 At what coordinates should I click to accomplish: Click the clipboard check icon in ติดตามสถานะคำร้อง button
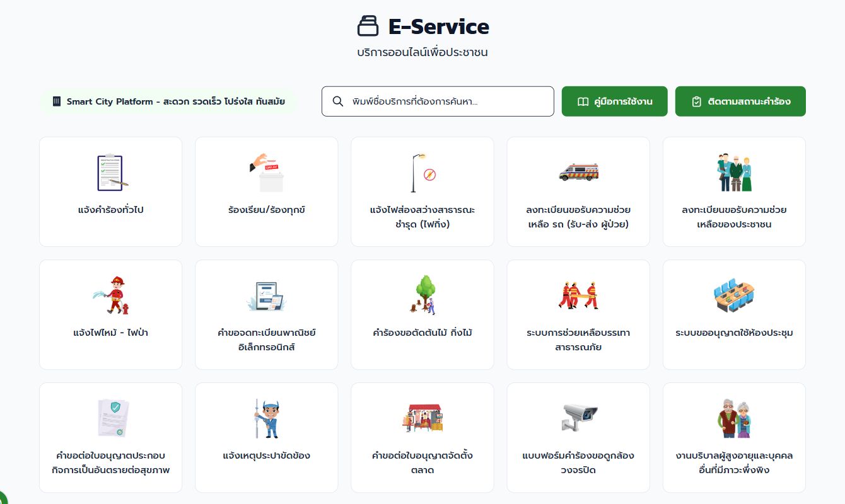point(696,101)
